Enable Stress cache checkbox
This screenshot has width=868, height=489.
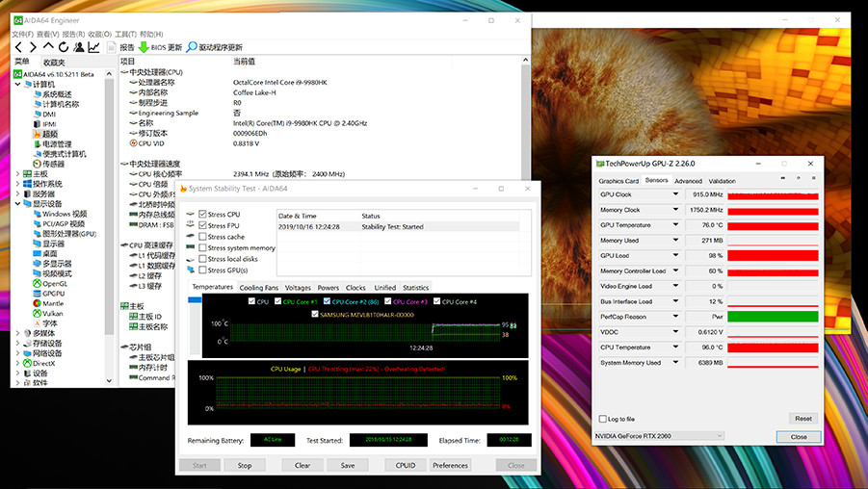point(202,236)
